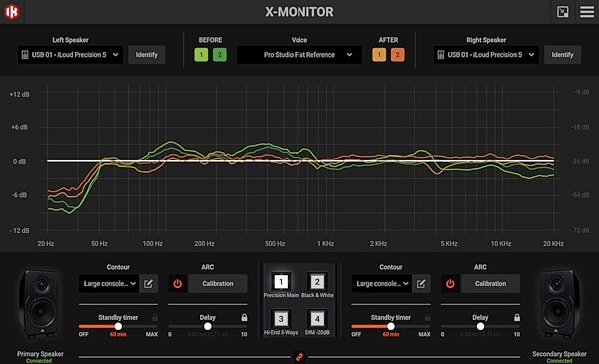This screenshot has height=364, width=599.
Task: Toggle AFTER curve 2 visibility
Action: tap(397, 55)
